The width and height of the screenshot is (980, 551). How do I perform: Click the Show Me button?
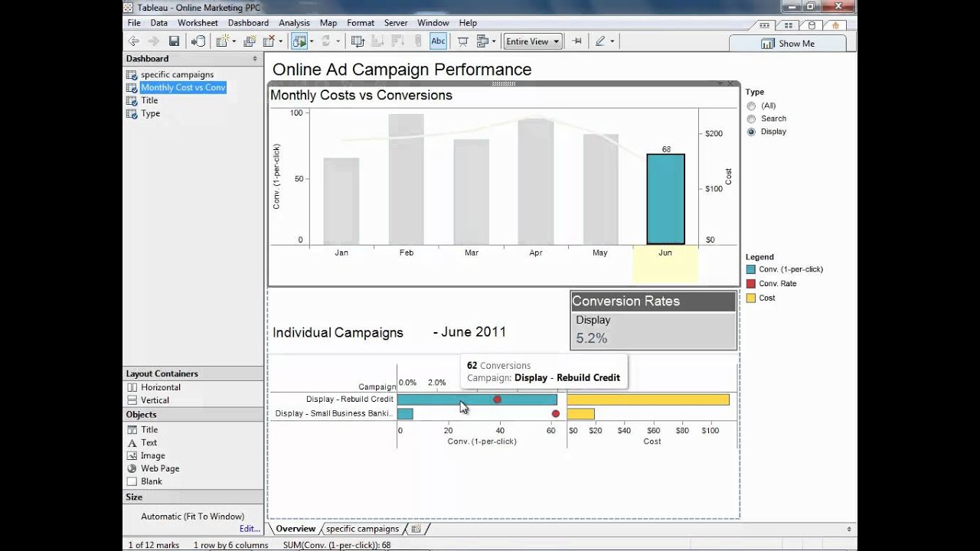pyautogui.click(x=788, y=44)
